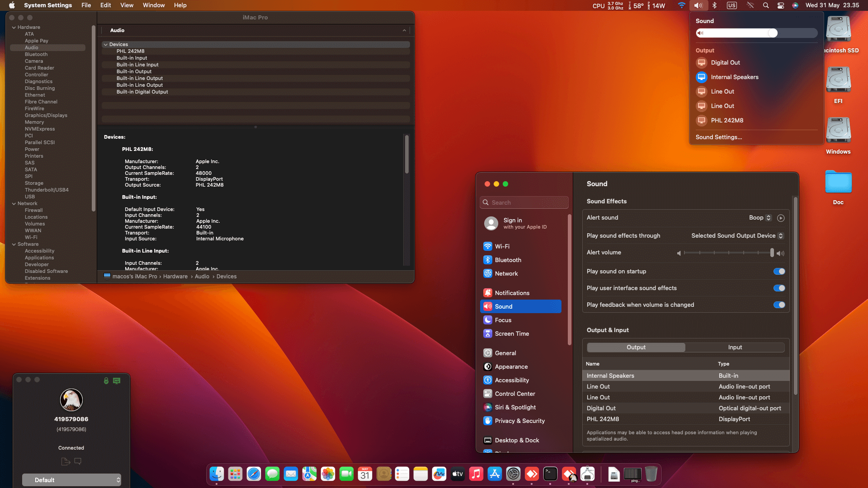
Task: Open the Window menu
Action: [x=154, y=5]
